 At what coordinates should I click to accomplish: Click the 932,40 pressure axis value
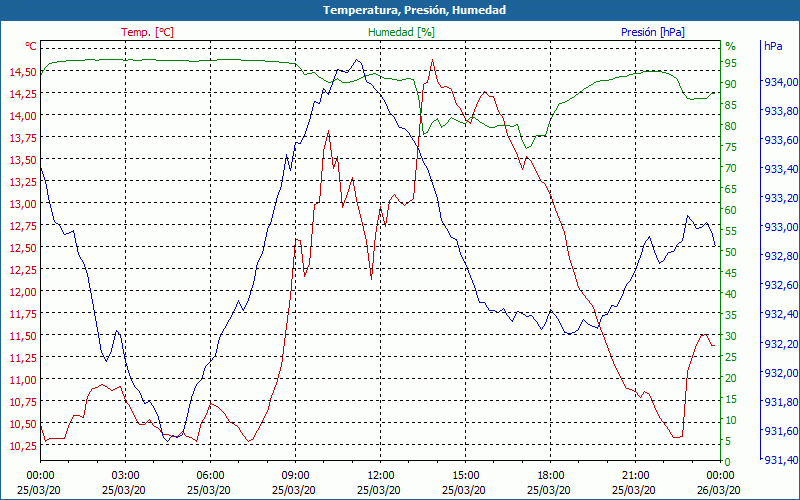click(x=781, y=314)
